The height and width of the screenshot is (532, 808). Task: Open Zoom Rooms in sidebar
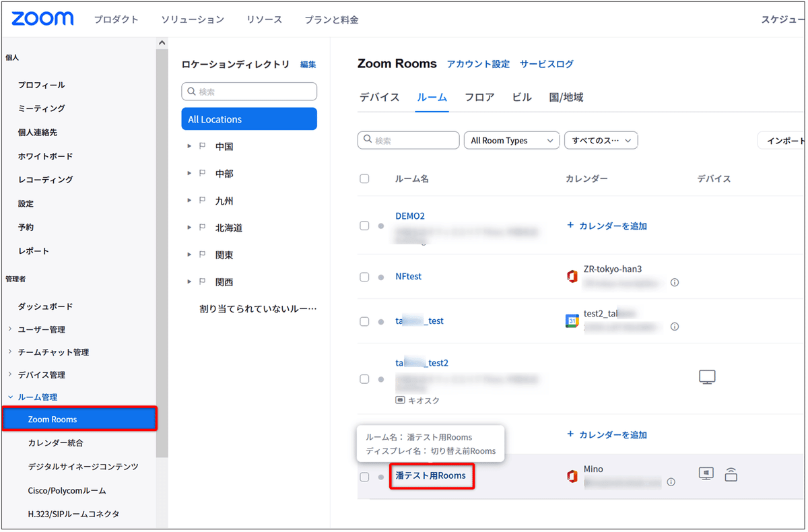pyautogui.click(x=79, y=419)
